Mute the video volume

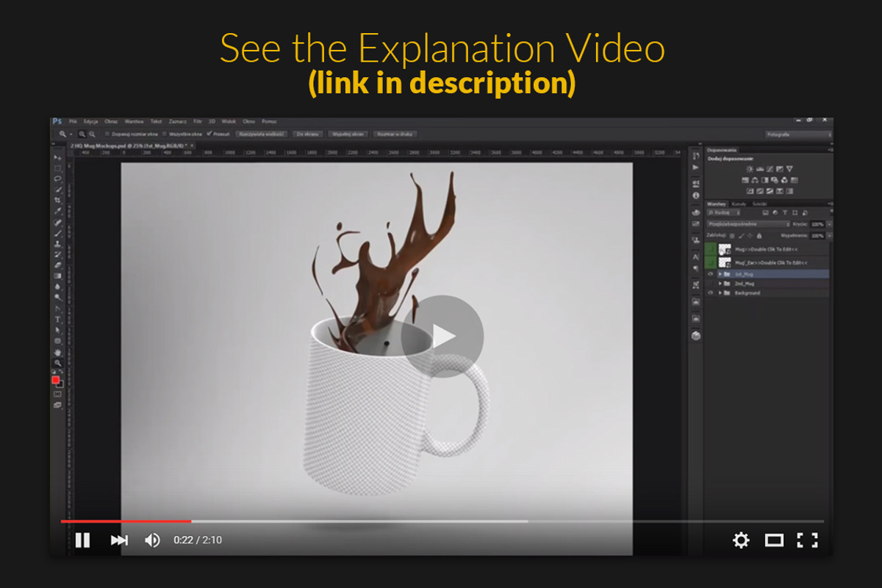point(152,540)
